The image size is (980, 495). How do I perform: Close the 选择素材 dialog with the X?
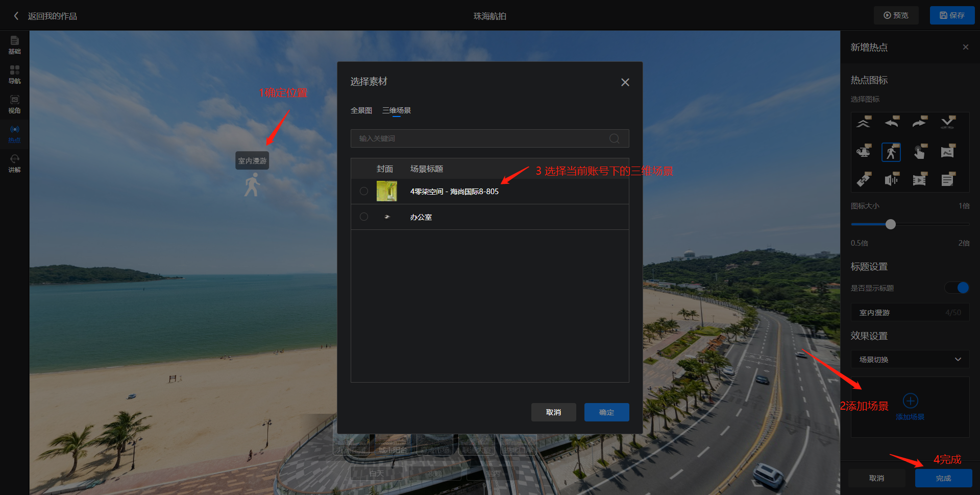coord(625,82)
